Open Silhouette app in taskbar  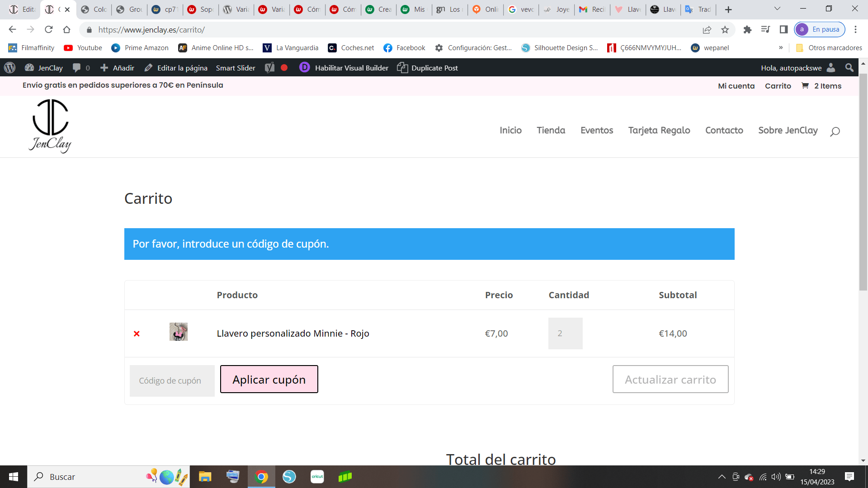tap(289, 477)
